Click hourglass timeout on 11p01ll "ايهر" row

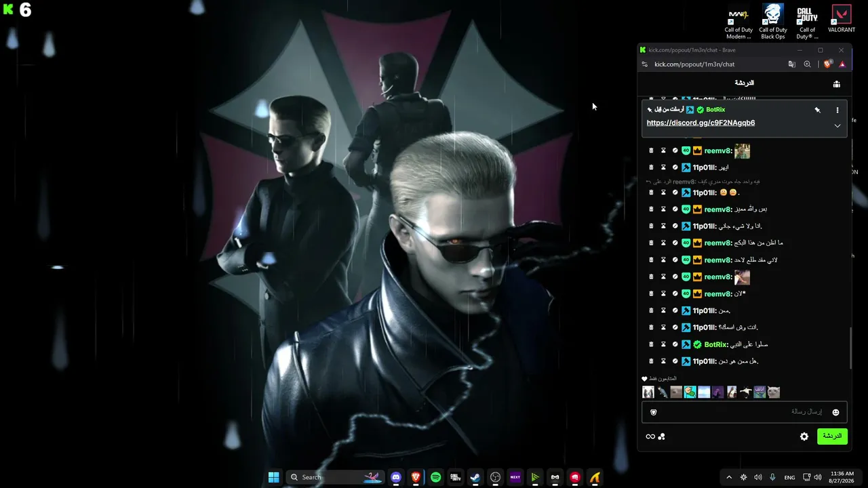click(663, 167)
